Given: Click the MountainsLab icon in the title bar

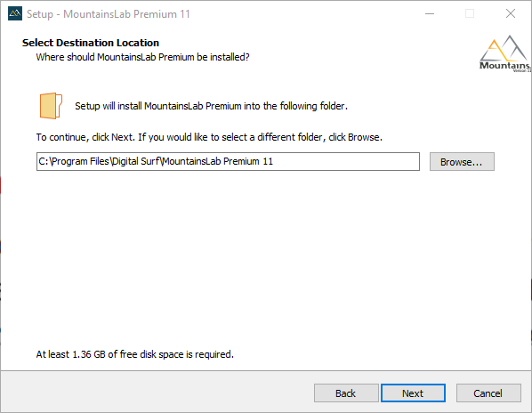Looking at the screenshot, I should point(15,14).
